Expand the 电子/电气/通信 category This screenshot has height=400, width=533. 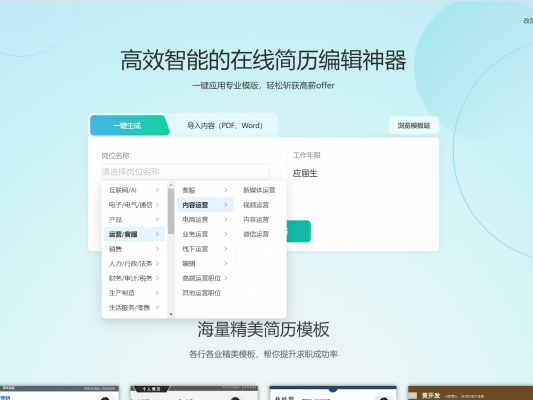[134, 205]
